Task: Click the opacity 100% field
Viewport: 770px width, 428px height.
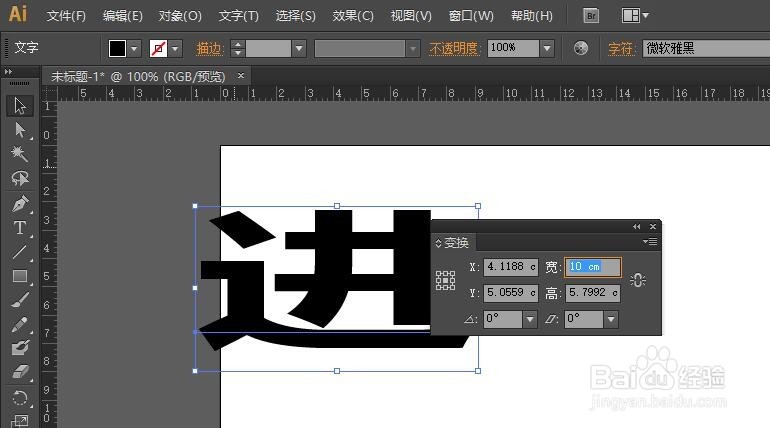Action: [x=513, y=49]
